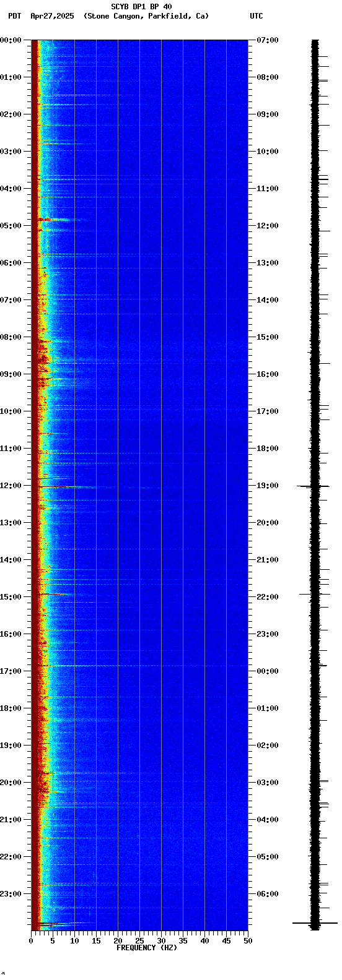Click the '09:00' UTC label on right axis

(x=268, y=114)
